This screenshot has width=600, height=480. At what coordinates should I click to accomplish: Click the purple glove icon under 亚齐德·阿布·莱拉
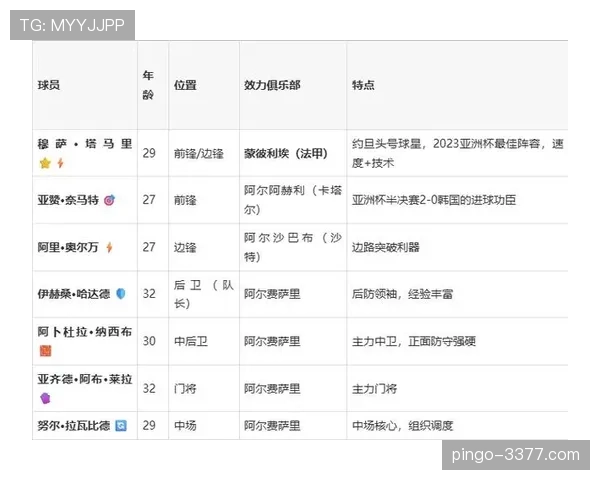pyautogui.click(x=45, y=398)
